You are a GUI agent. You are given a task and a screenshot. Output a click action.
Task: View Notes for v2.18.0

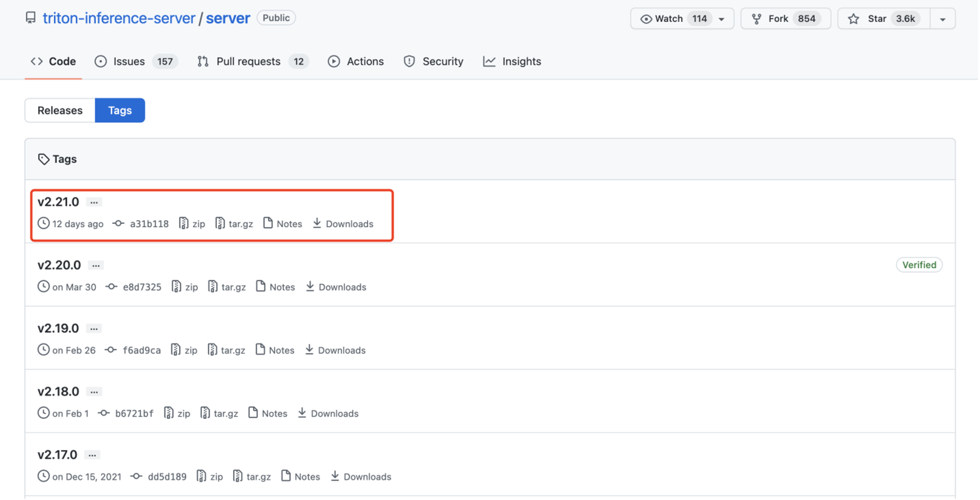tap(268, 413)
